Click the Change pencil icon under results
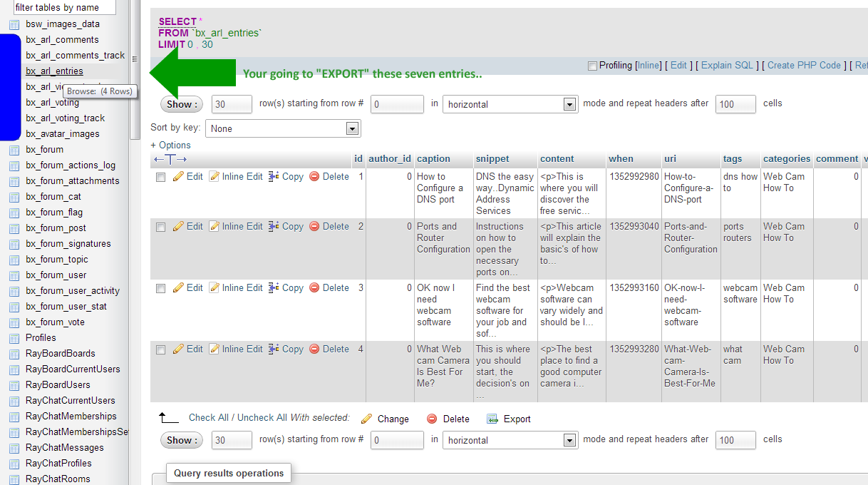Viewport: 868px width, 485px height. [x=367, y=419]
